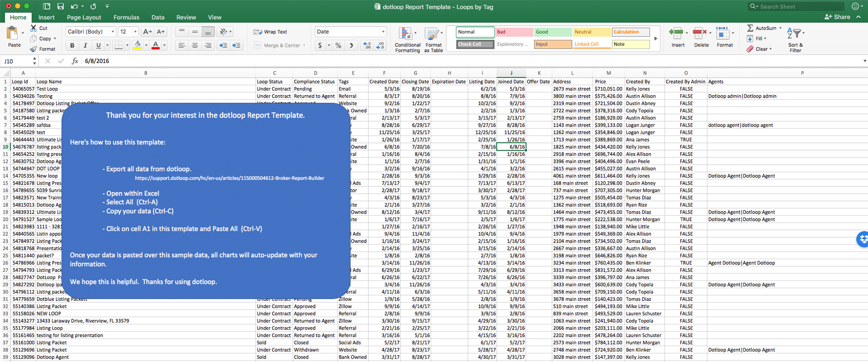The height and width of the screenshot is (362, 868).
Task: Click the Format as Table icon
Action: point(432,34)
